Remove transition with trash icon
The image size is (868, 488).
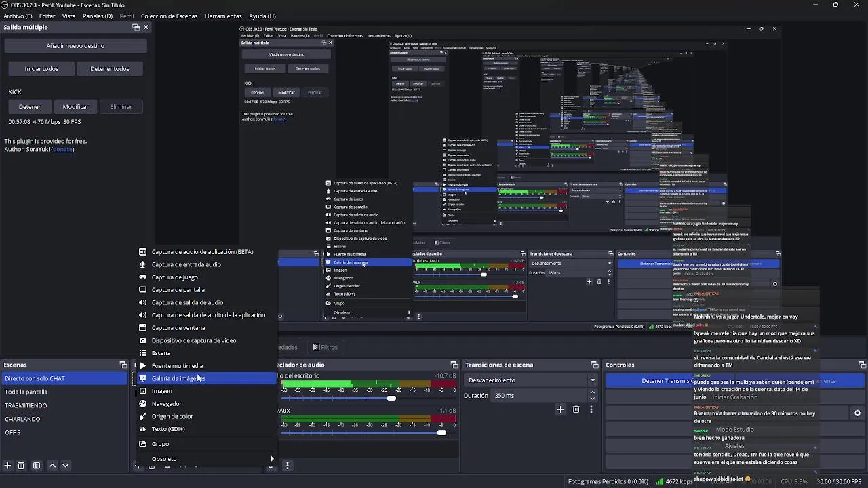point(576,409)
